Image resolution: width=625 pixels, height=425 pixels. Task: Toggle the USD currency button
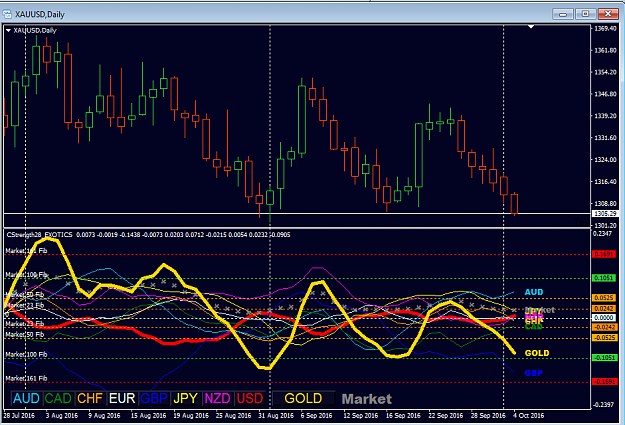point(250,398)
